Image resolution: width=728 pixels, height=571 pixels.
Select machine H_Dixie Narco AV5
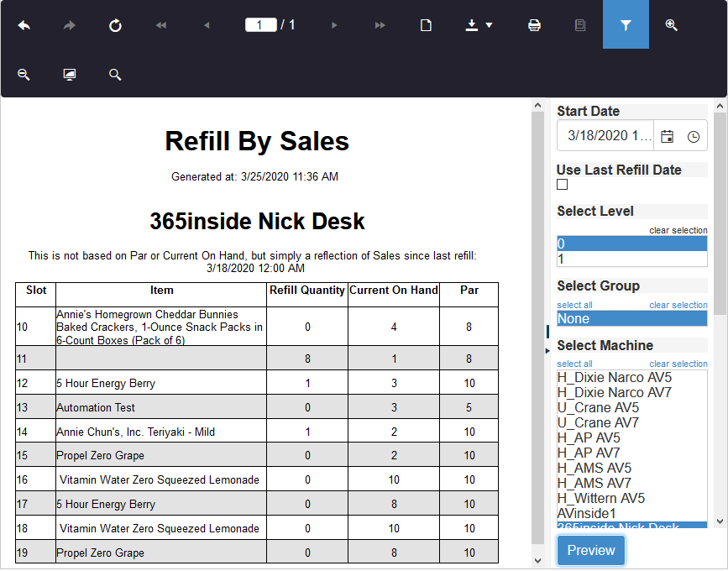click(x=632, y=377)
